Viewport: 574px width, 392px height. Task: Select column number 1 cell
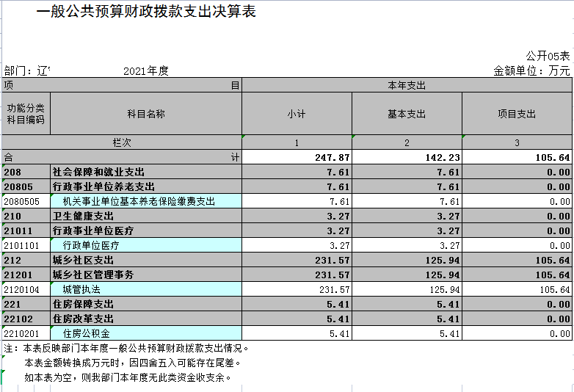click(x=297, y=142)
